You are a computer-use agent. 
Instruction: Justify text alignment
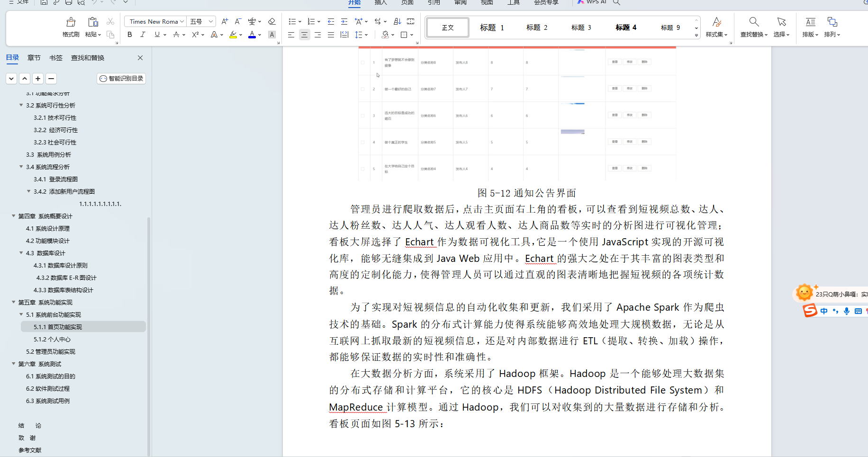click(x=331, y=35)
